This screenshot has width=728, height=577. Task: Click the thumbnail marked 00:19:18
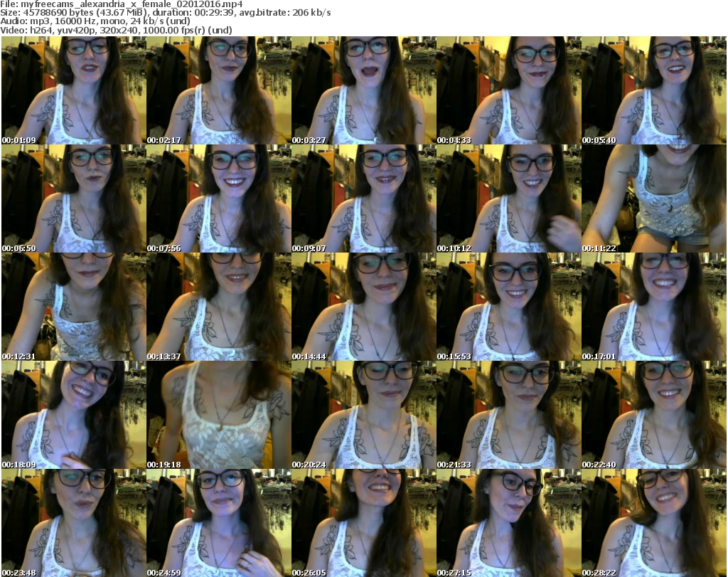point(219,415)
